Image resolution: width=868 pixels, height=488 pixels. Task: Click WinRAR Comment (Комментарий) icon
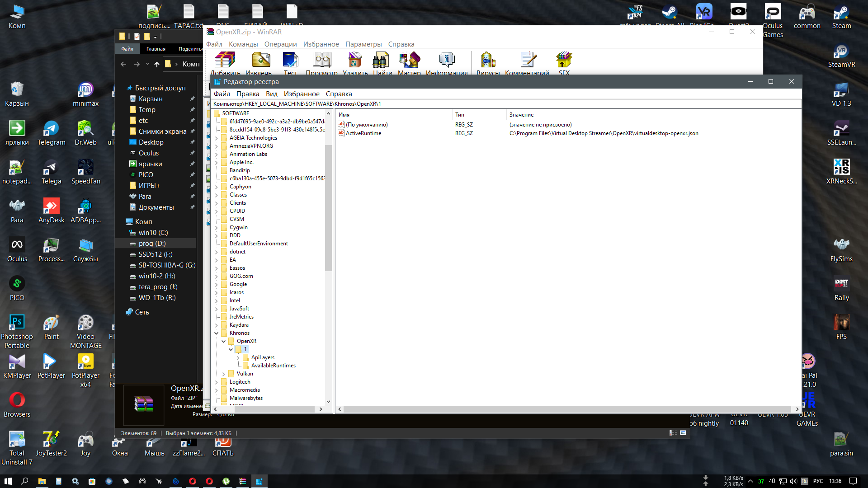527,60
